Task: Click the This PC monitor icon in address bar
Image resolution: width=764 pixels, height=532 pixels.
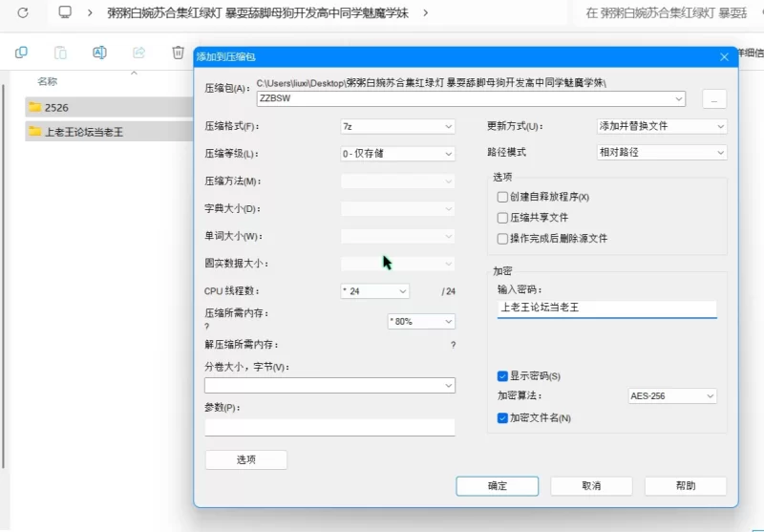Action: coord(65,12)
